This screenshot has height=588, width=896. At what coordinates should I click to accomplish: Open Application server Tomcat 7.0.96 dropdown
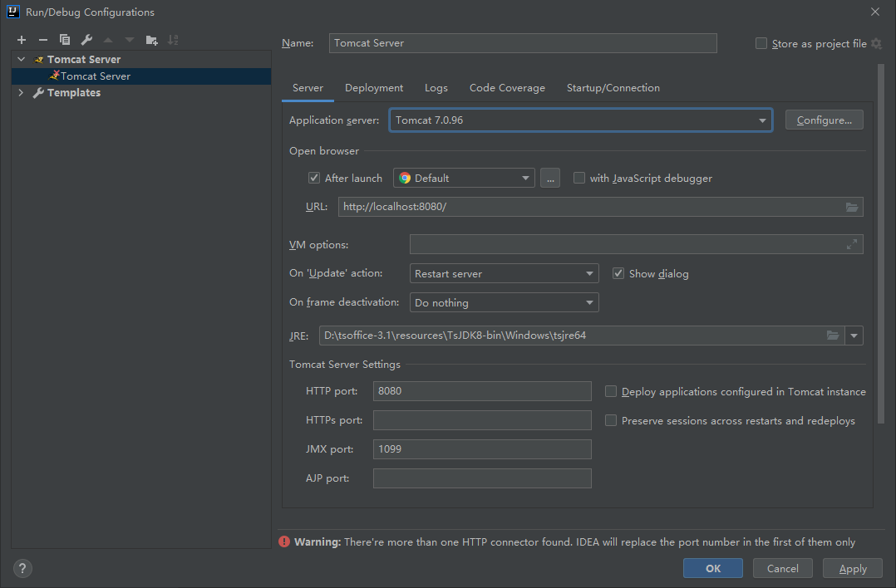coord(580,120)
